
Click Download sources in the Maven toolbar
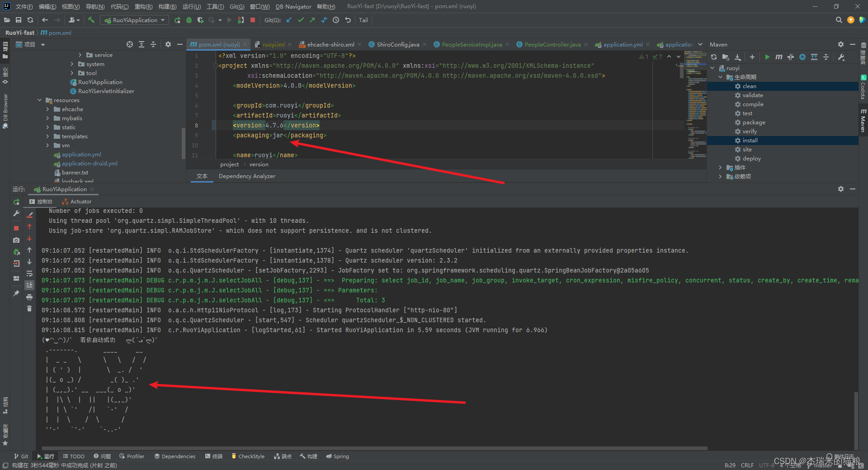pyautogui.click(x=738, y=57)
